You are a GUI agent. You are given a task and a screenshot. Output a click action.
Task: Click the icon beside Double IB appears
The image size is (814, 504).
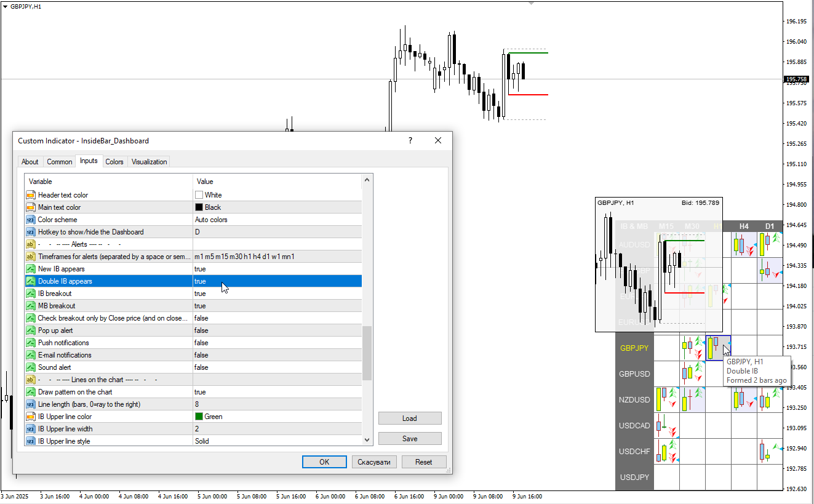point(31,281)
